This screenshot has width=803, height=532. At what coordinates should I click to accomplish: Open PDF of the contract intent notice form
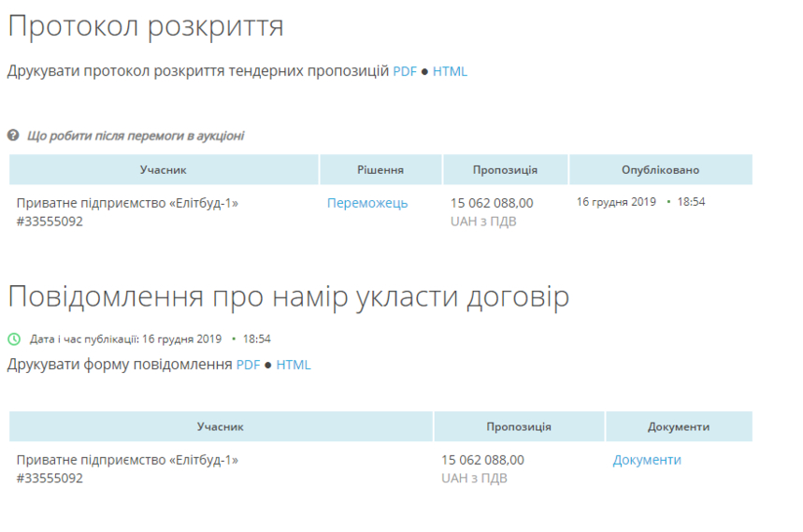tap(248, 365)
